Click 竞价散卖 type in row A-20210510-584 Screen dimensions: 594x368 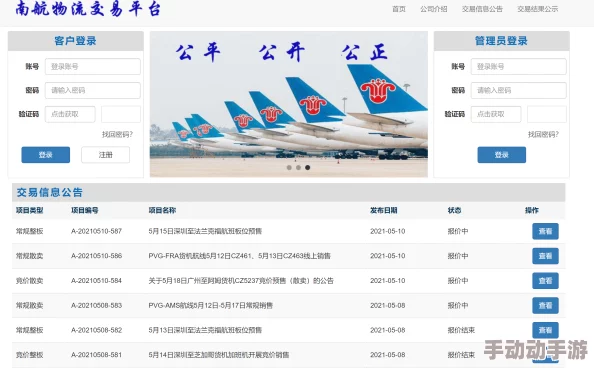[x=29, y=281]
